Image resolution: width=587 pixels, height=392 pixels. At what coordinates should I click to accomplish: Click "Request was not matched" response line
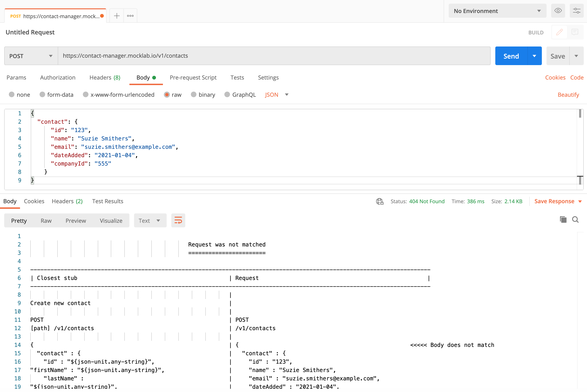coord(227,245)
